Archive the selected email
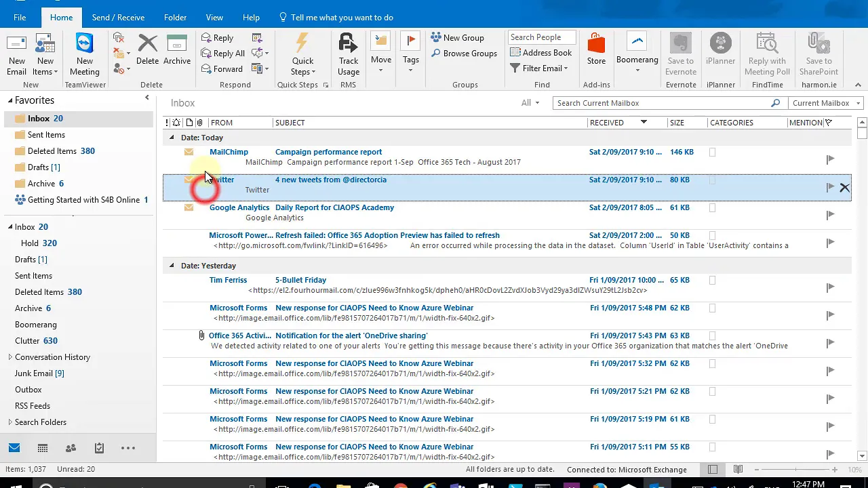The width and height of the screenshot is (868, 488). (177, 50)
